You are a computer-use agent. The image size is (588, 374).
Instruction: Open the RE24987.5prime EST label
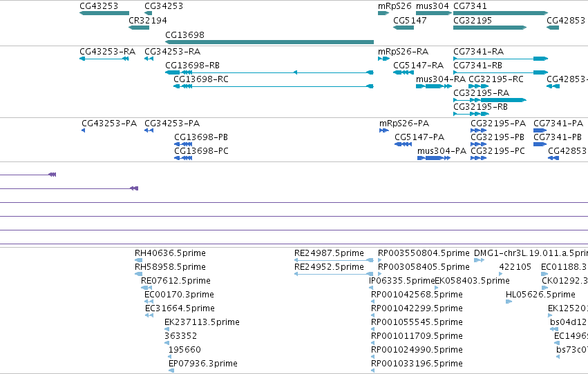point(329,253)
